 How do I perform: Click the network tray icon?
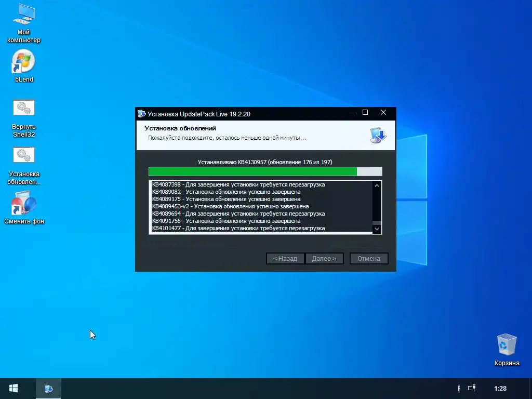(472, 388)
